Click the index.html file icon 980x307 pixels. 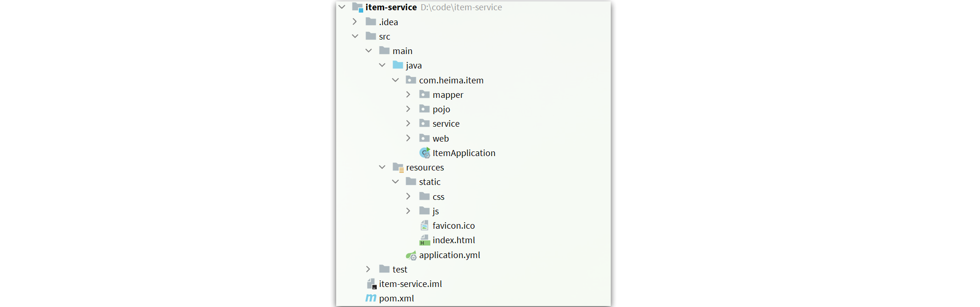425,240
